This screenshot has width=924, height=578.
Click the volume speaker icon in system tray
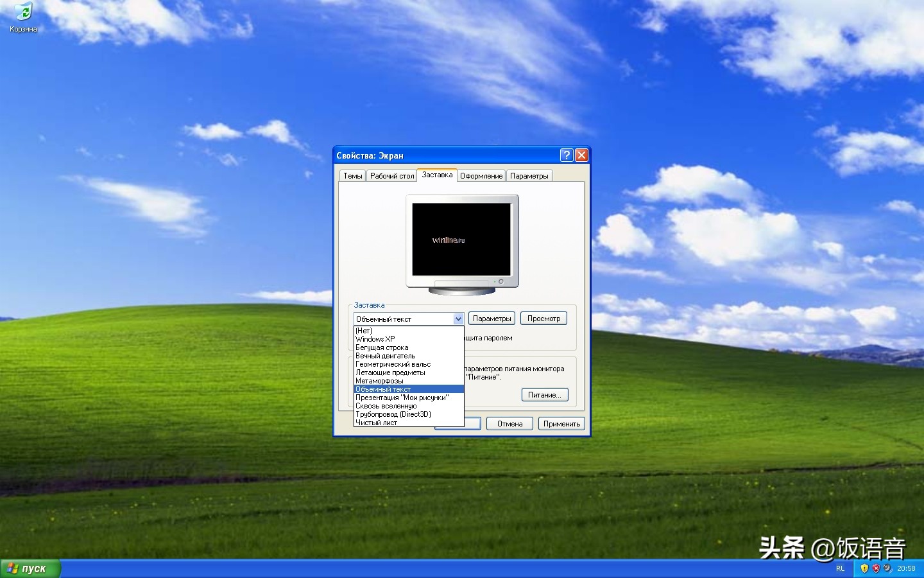coord(887,568)
